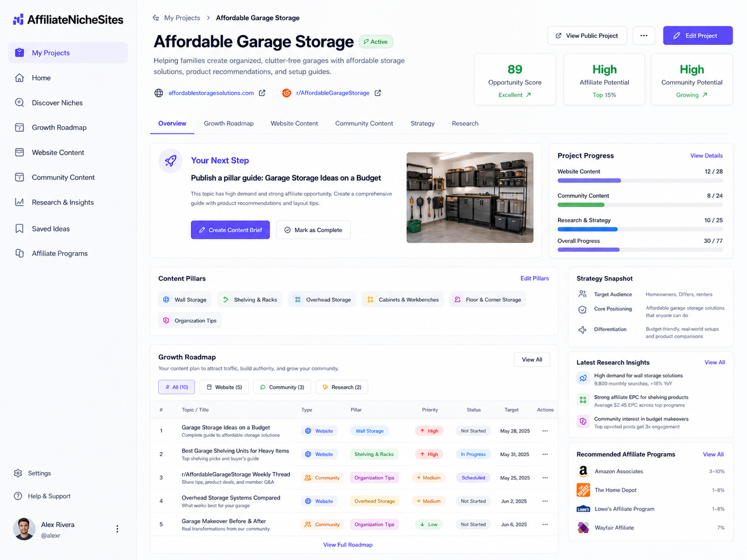Screen dimensions: 747x560
Task: Open actions menu for Best Garage Shelving row
Action: click(545, 454)
